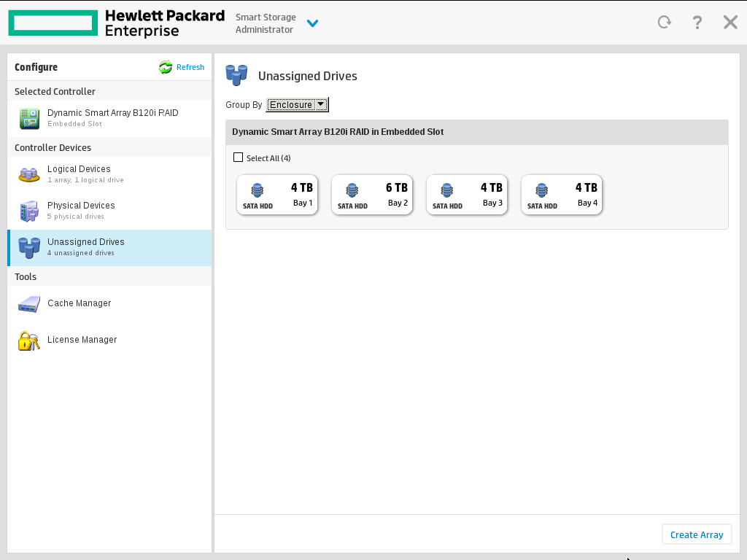Click the Tools section label
747x560 pixels.
pyautogui.click(x=26, y=276)
